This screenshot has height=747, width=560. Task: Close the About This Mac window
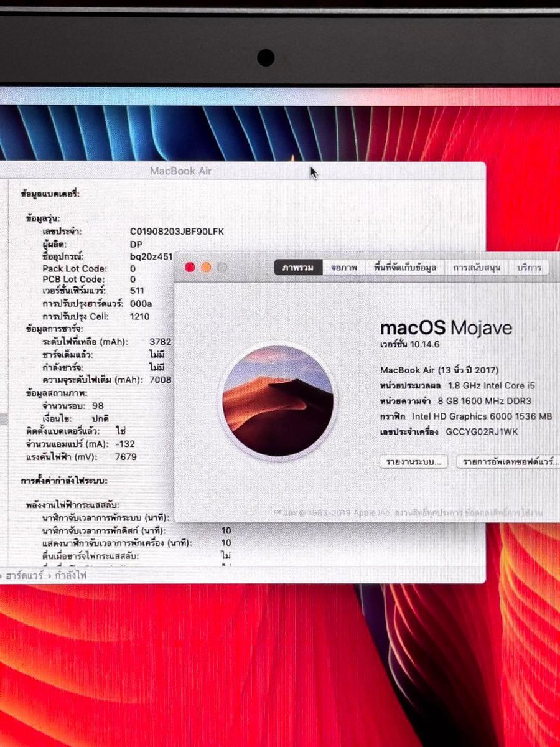tap(190, 268)
